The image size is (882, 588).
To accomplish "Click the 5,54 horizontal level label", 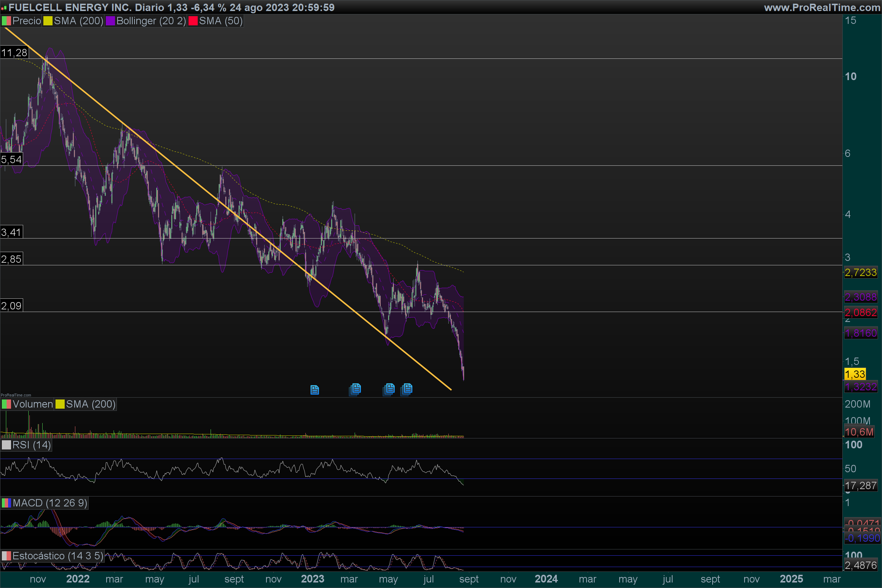I will (11, 159).
